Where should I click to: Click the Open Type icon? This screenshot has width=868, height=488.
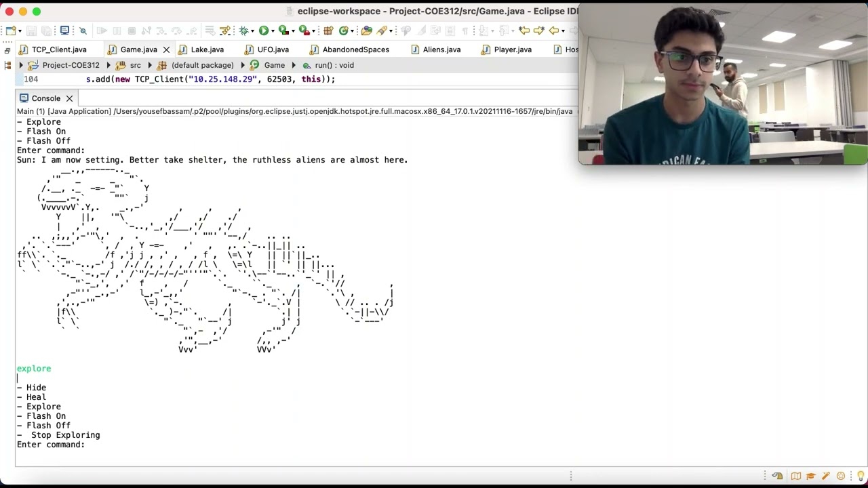[x=367, y=30]
